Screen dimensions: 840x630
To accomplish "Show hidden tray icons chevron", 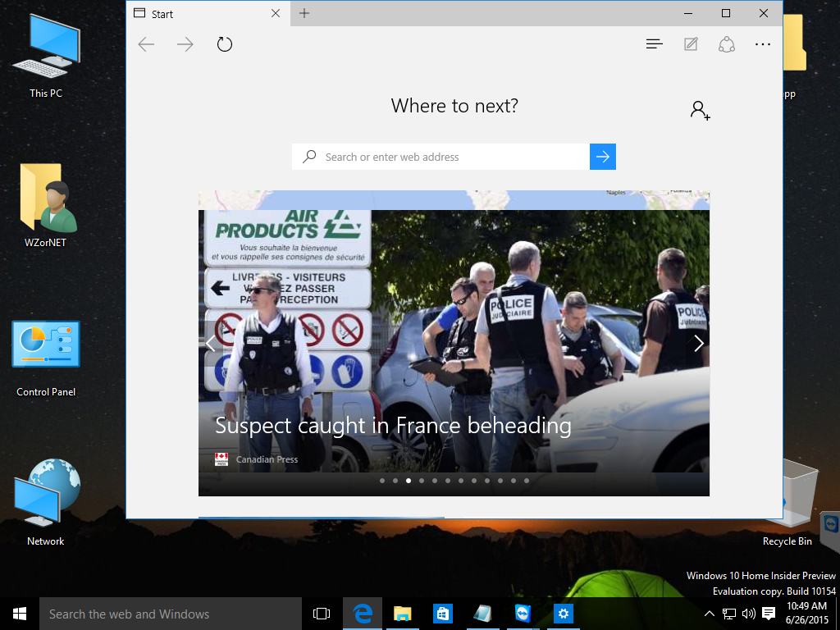I will click(709, 614).
